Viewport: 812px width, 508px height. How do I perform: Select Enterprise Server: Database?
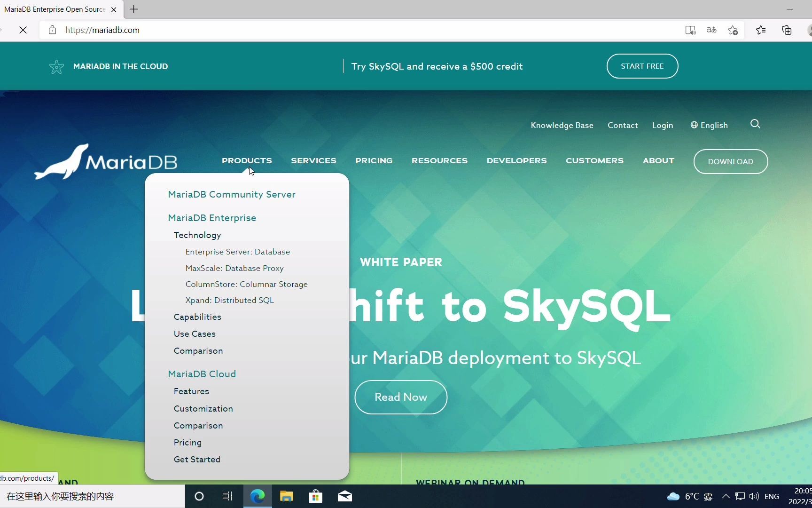(x=238, y=252)
